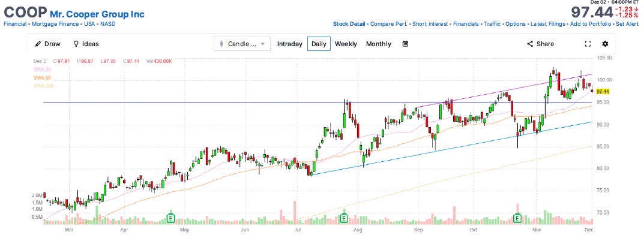
Task: Open the Traffic link
Action: pos(492,24)
